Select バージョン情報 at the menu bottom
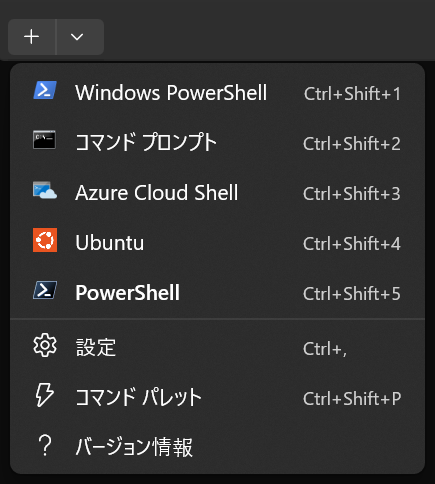The height and width of the screenshot is (484, 435). pos(217,447)
